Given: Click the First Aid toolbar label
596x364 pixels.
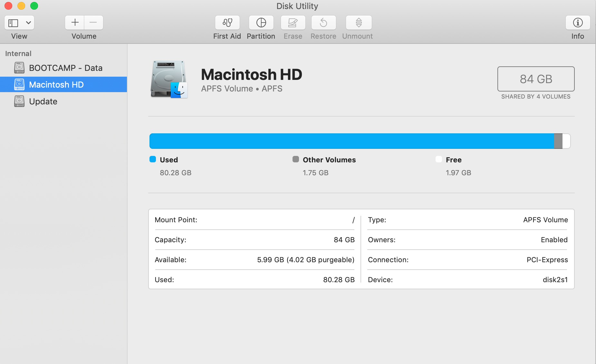Looking at the screenshot, I should (x=227, y=36).
